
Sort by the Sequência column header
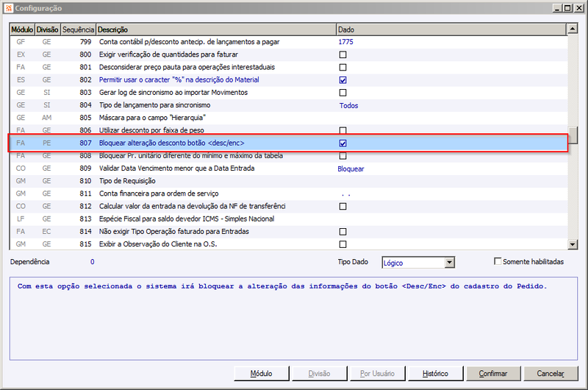[78, 29]
